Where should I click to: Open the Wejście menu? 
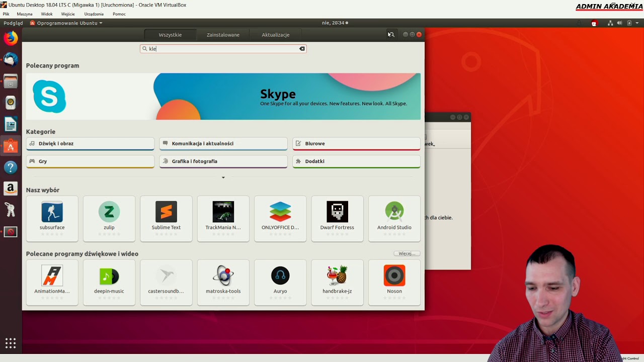(68, 14)
